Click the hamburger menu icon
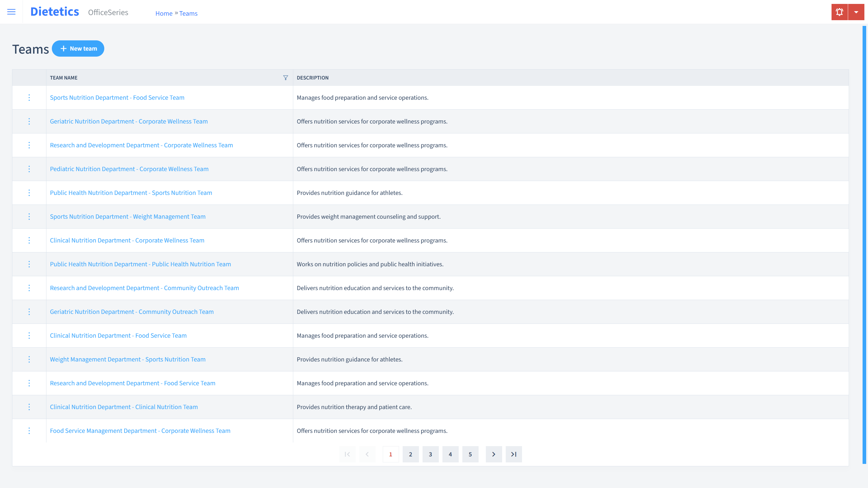 (x=11, y=12)
